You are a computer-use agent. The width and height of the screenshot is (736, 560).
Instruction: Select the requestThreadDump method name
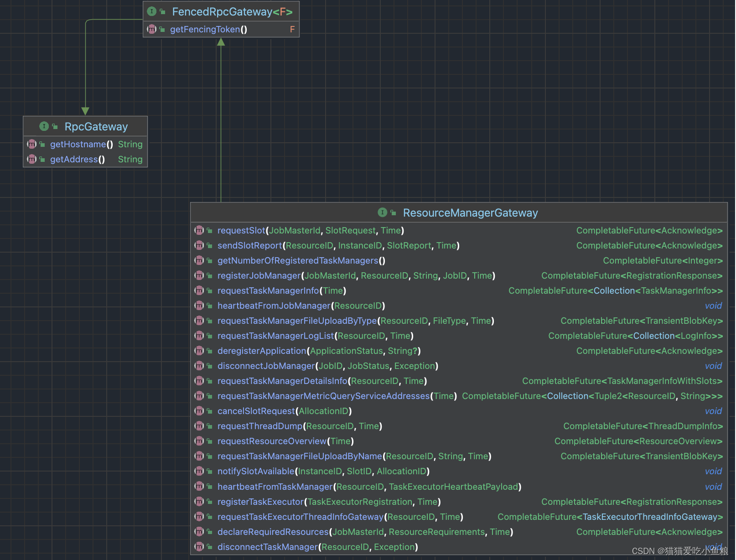click(x=260, y=426)
